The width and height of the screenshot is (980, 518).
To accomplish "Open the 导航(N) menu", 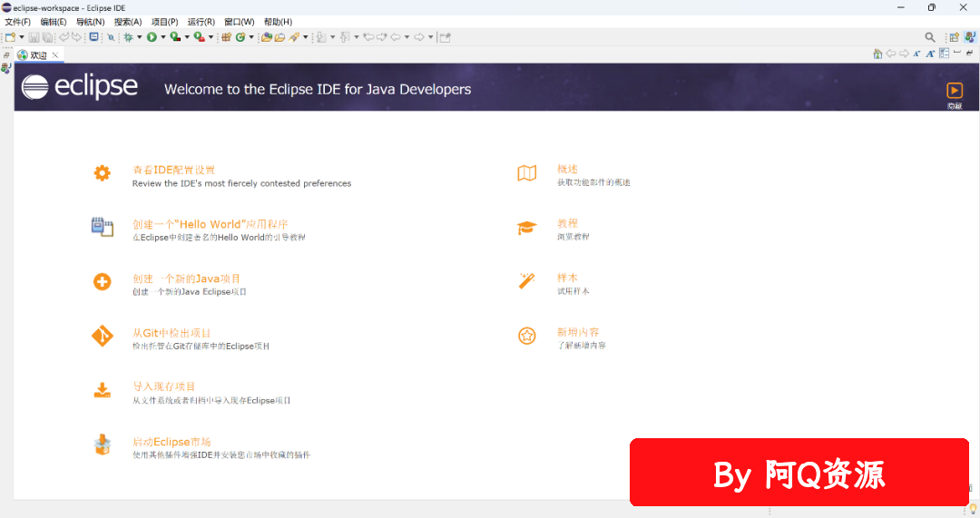I will (90, 22).
